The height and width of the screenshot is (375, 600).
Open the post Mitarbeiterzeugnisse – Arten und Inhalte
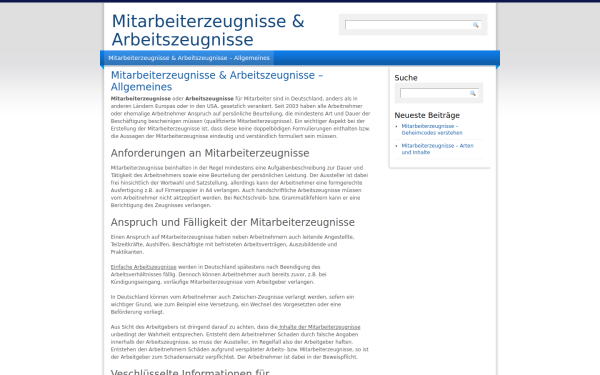click(437, 149)
